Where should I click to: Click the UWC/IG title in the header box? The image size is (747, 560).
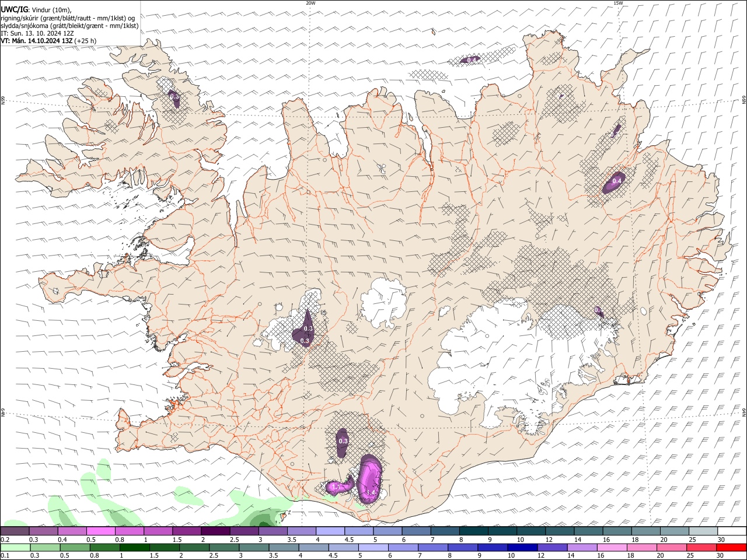pyautogui.click(x=13, y=10)
